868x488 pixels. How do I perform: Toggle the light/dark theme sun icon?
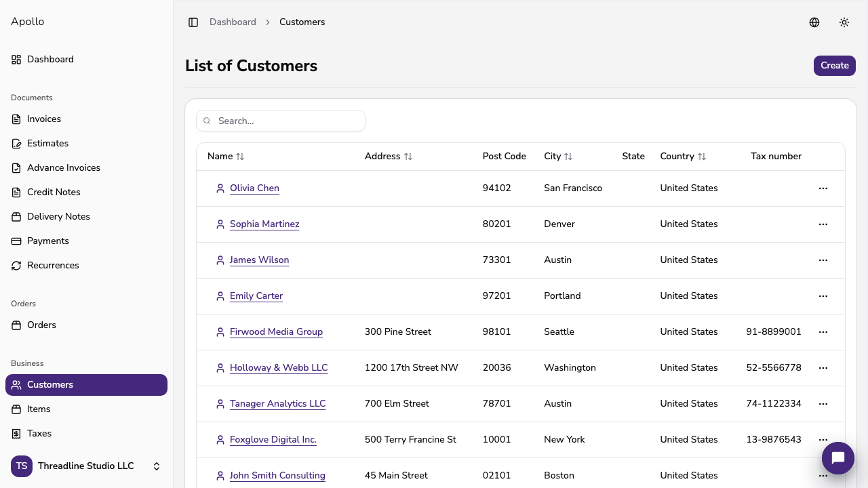844,22
